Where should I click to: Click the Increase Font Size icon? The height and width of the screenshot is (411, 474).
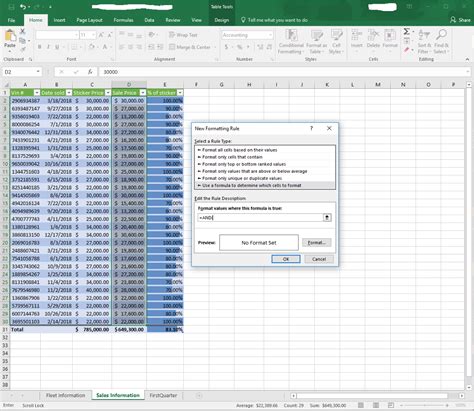point(101,35)
